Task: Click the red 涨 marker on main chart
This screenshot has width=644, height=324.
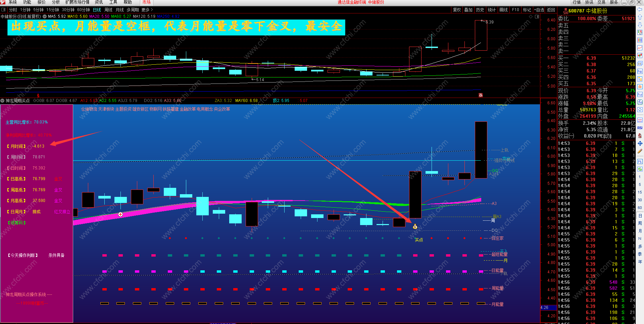Action: pyautogui.click(x=481, y=95)
